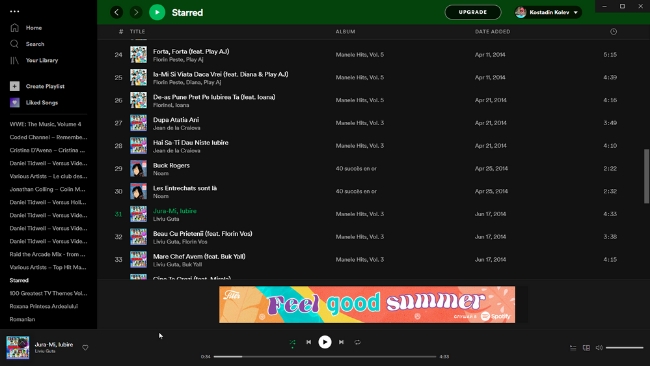This screenshot has height=366, width=650.
Task: Click the Feel good summer ad banner
Action: pyautogui.click(x=367, y=305)
